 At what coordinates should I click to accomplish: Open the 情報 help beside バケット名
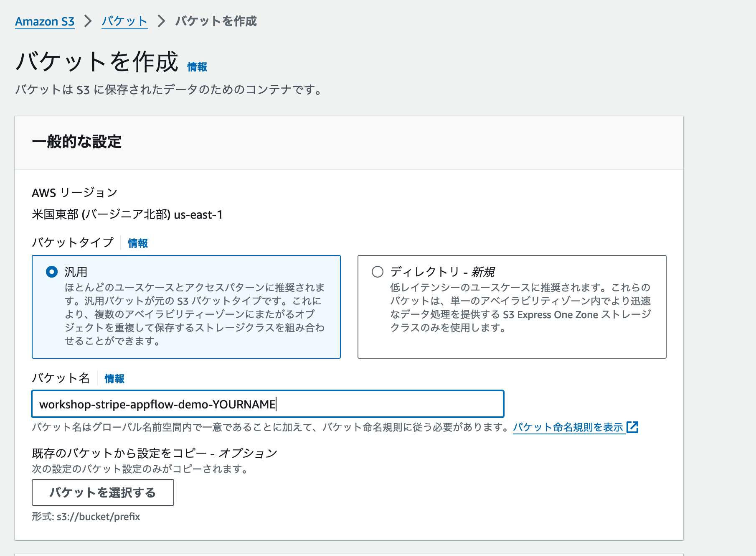coord(114,379)
